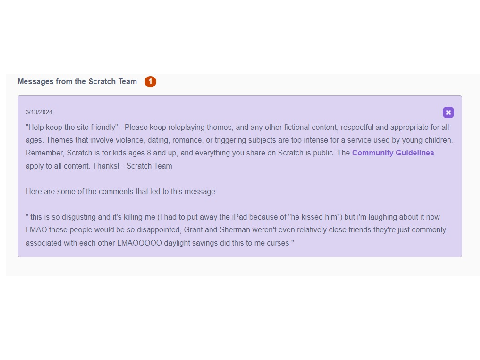Click the "respectful and appropriate for all" phrase
Viewport: 480px width, 360px height.
395,127
